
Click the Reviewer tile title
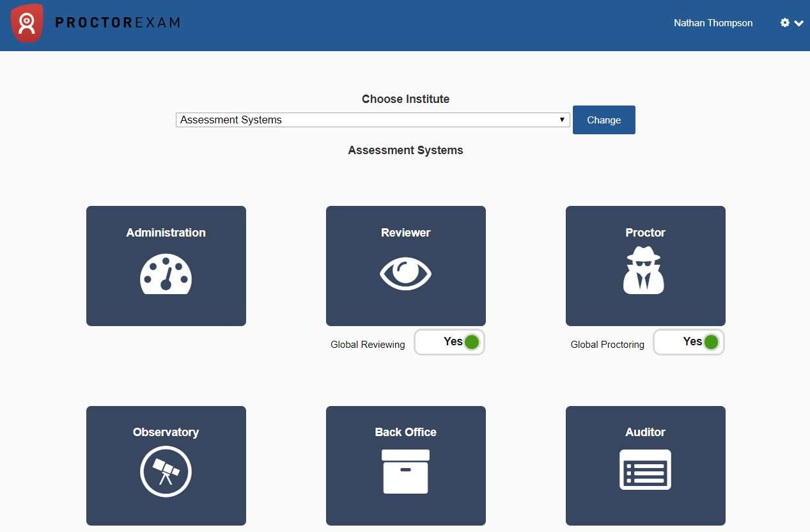click(x=406, y=233)
